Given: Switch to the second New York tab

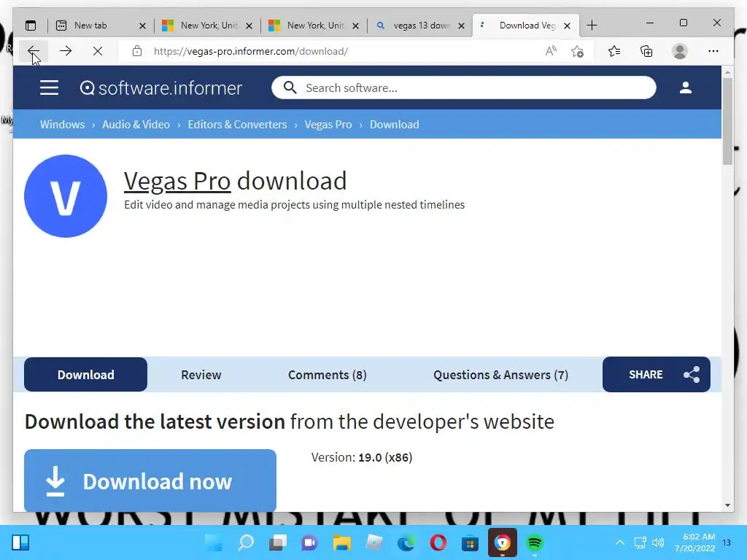Looking at the screenshot, I should 315,26.
